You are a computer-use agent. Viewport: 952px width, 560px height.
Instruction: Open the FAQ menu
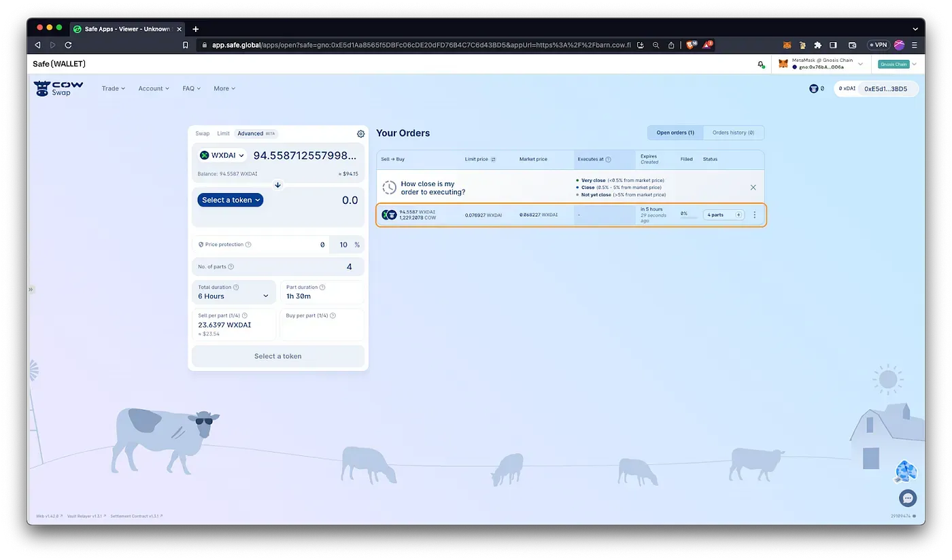(x=191, y=88)
